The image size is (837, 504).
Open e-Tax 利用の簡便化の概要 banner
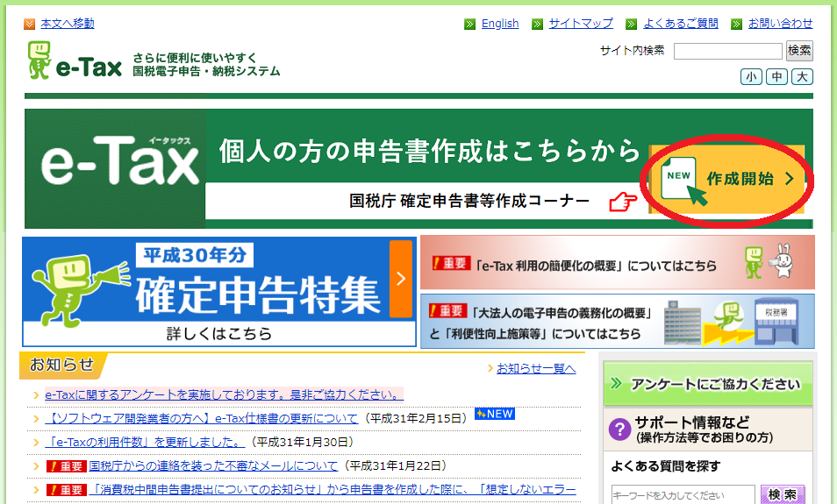pos(618,262)
